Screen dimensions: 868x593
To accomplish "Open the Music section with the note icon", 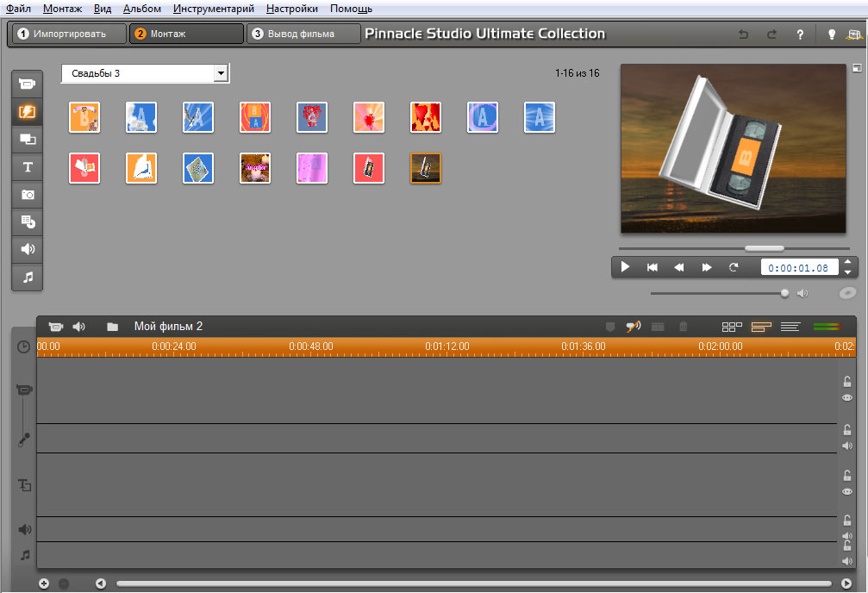I will pyautogui.click(x=28, y=278).
